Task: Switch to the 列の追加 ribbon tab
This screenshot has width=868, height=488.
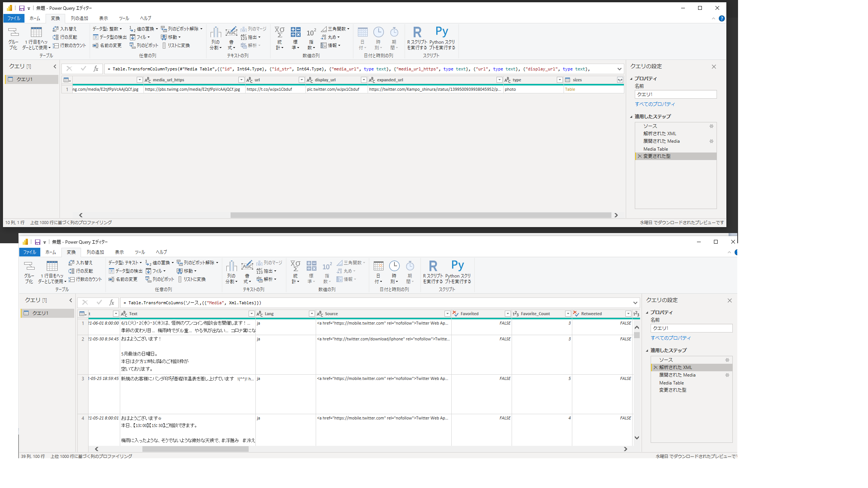Action: [x=79, y=18]
